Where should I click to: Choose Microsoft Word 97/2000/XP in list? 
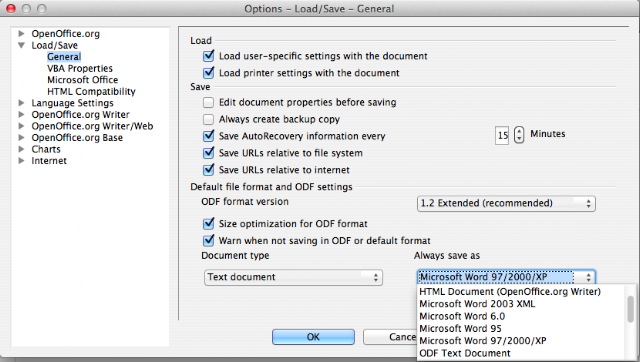[x=483, y=340]
